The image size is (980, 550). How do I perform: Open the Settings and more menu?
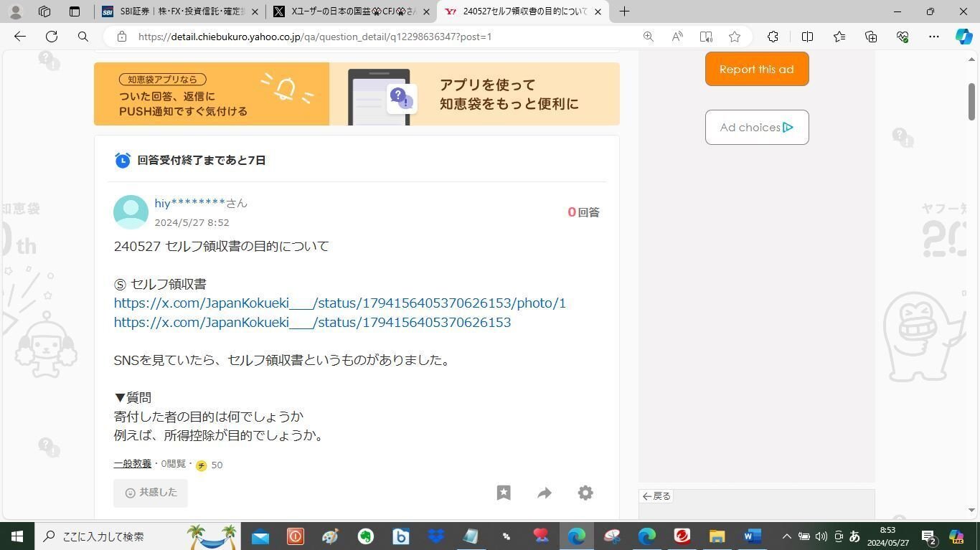[933, 37]
